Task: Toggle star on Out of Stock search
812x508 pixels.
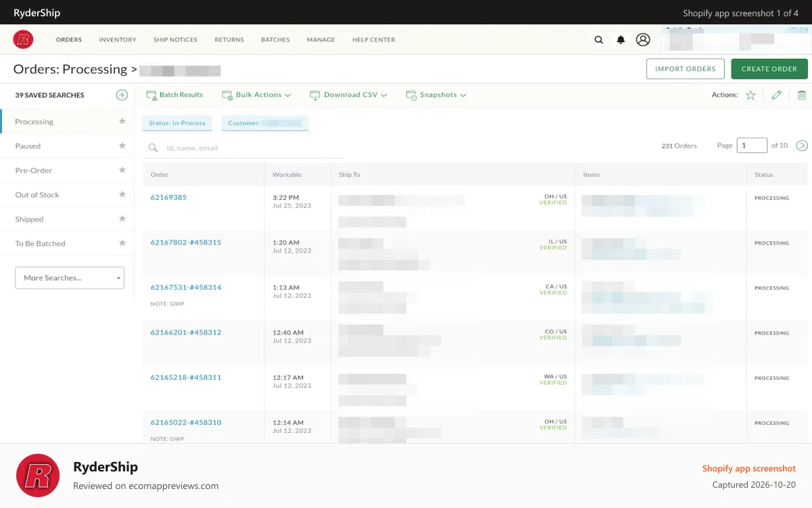Action: click(x=122, y=194)
